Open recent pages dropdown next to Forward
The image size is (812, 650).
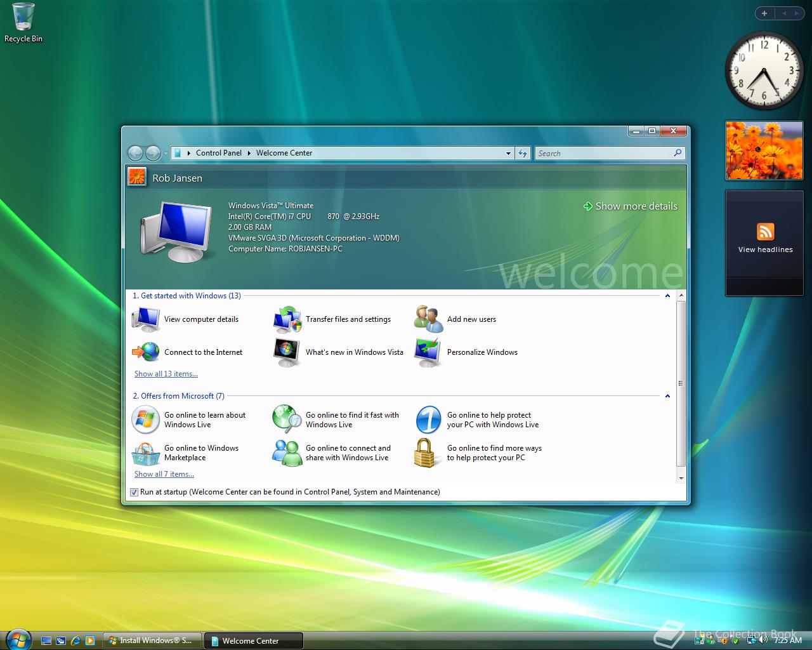click(166, 154)
